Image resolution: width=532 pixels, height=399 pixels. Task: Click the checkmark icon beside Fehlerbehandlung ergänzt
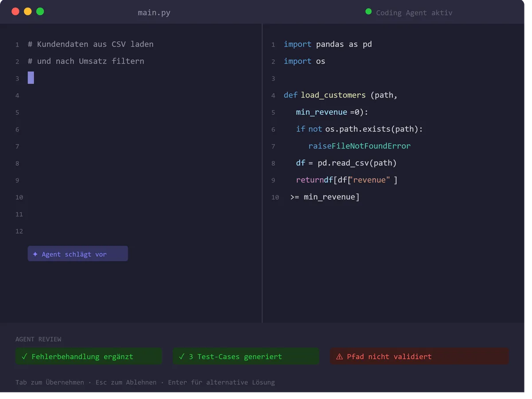pyautogui.click(x=24, y=356)
